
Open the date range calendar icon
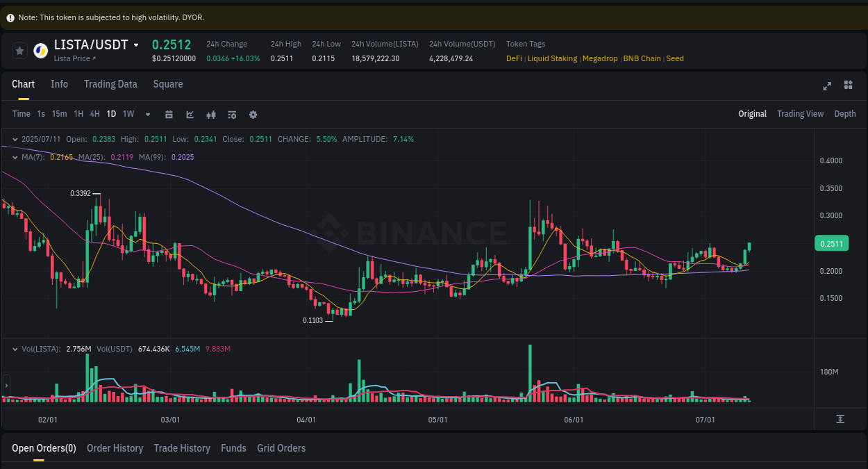169,114
